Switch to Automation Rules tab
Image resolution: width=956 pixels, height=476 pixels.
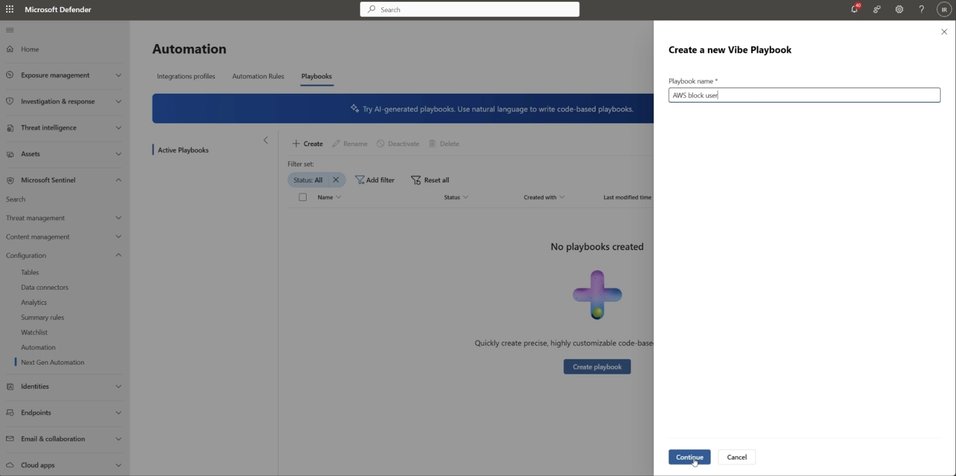tap(258, 76)
